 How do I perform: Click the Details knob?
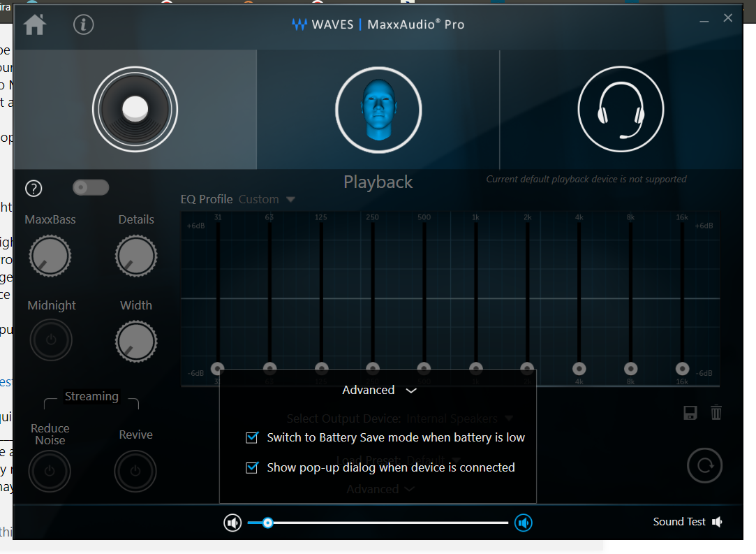(136, 256)
